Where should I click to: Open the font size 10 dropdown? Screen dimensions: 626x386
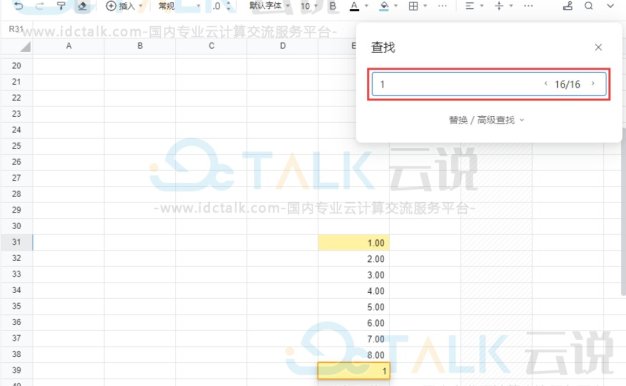309,6
